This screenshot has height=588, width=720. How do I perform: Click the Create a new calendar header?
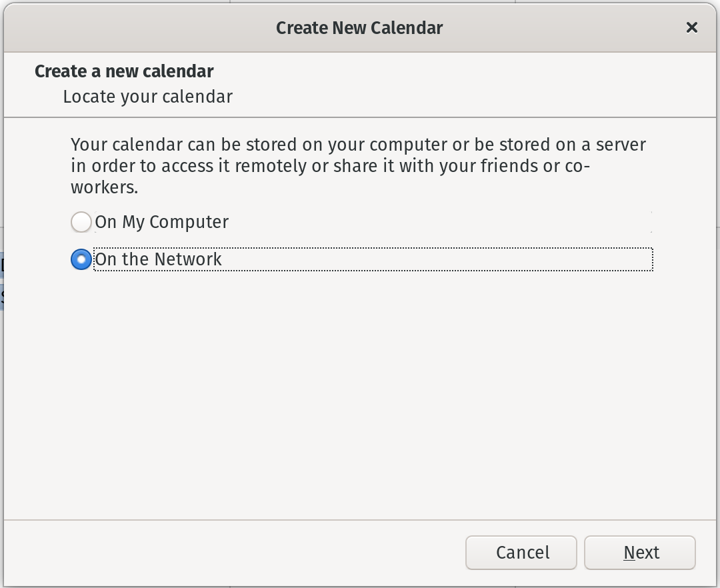[124, 71]
